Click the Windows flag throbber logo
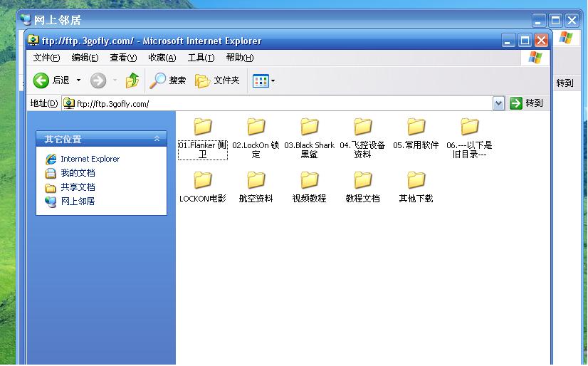Screen dimensions: 588x366 pyautogui.click(x=535, y=58)
